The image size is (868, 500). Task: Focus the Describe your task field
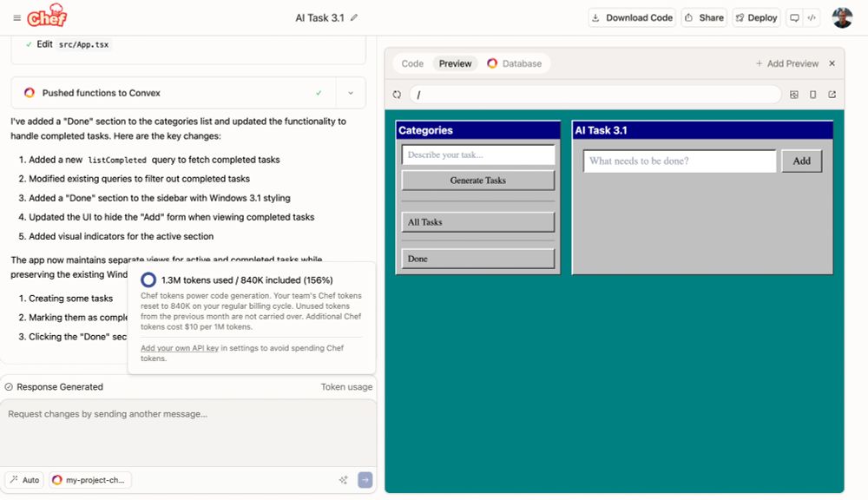tap(478, 155)
